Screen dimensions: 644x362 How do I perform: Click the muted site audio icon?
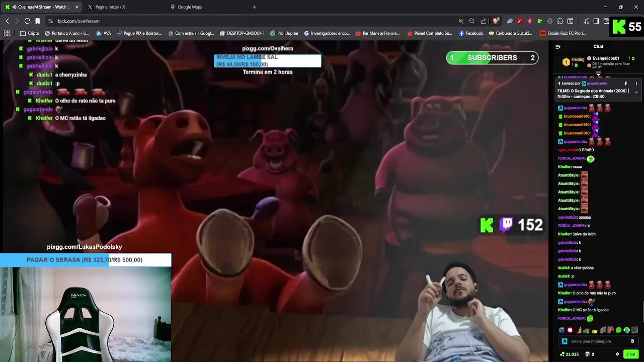(x=461, y=21)
